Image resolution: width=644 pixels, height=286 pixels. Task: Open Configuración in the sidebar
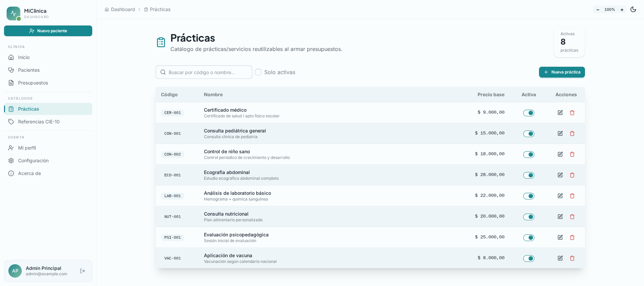coord(48,161)
